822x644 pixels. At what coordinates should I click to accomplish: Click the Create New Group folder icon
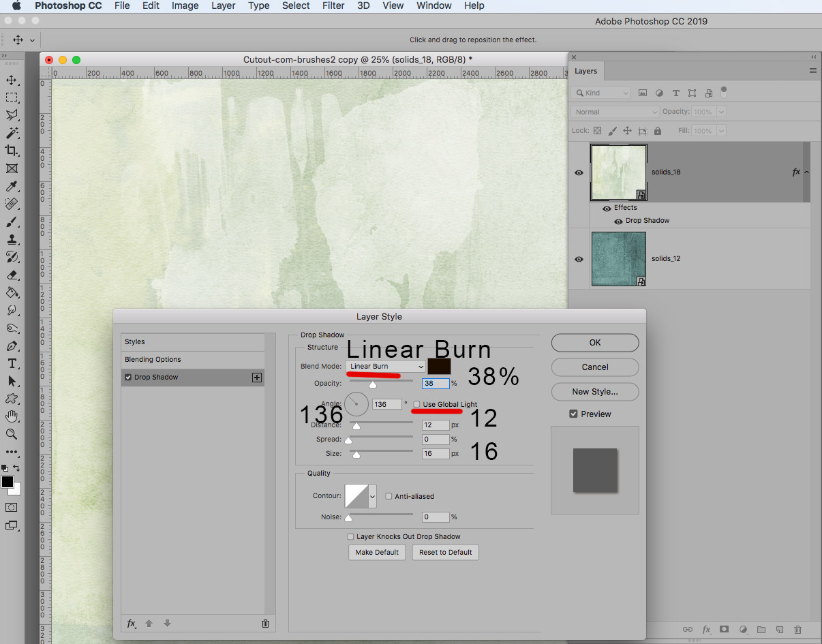[x=761, y=630]
